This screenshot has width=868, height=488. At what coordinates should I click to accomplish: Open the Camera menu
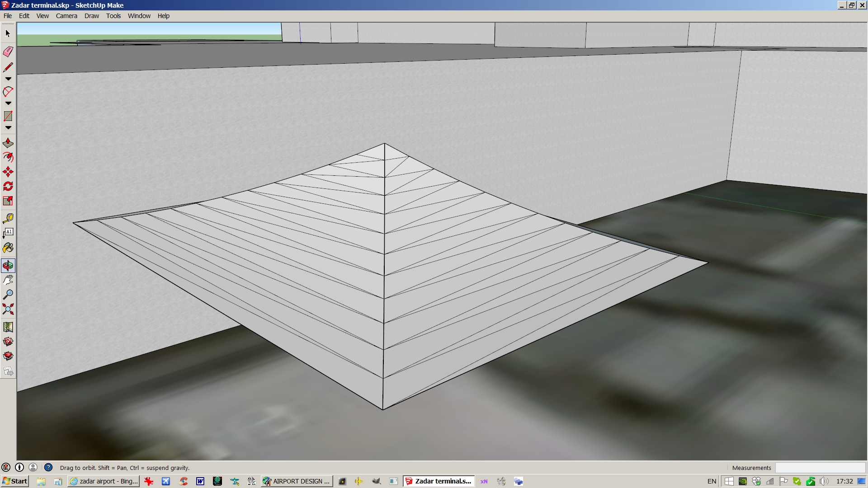(66, 16)
